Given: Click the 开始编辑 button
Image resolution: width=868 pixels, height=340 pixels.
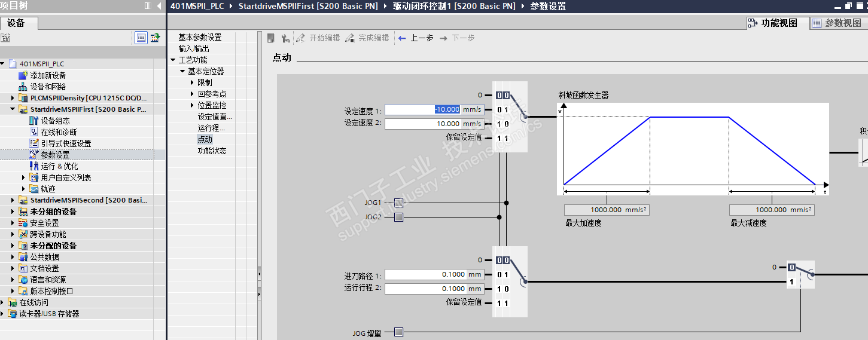Looking at the screenshot, I should pos(319,38).
